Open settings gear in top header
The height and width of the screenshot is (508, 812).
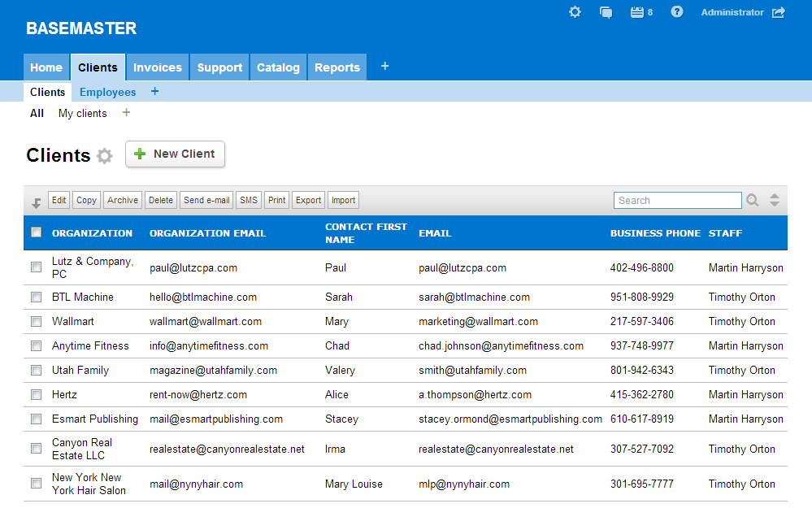coord(575,12)
